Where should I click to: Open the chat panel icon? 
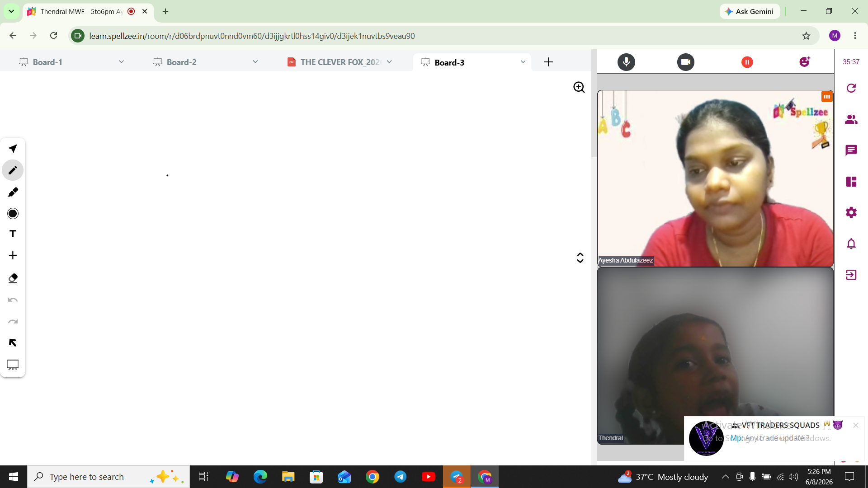(851, 150)
